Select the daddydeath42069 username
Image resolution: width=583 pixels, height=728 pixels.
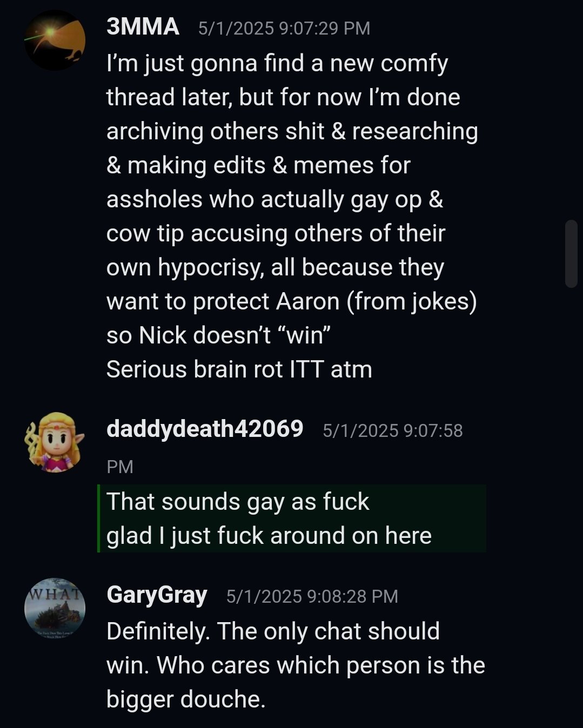(205, 429)
